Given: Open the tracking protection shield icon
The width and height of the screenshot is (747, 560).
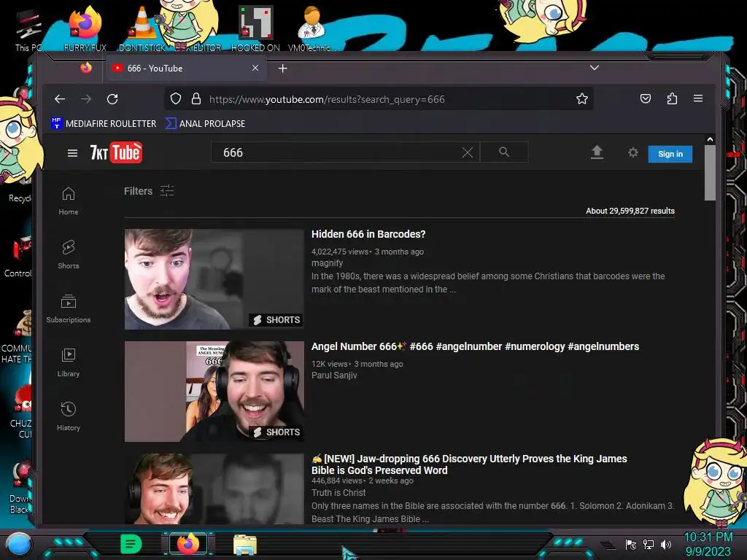Looking at the screenshot, I should point(176,99).
